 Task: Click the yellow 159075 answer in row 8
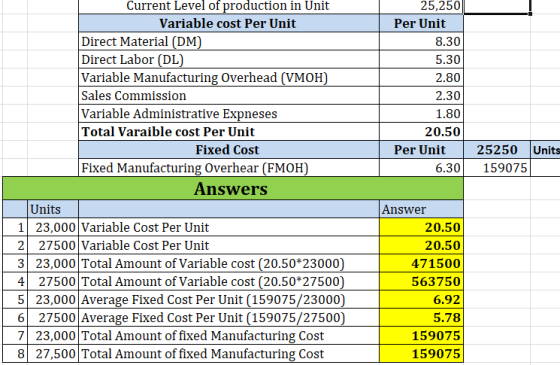421,354
